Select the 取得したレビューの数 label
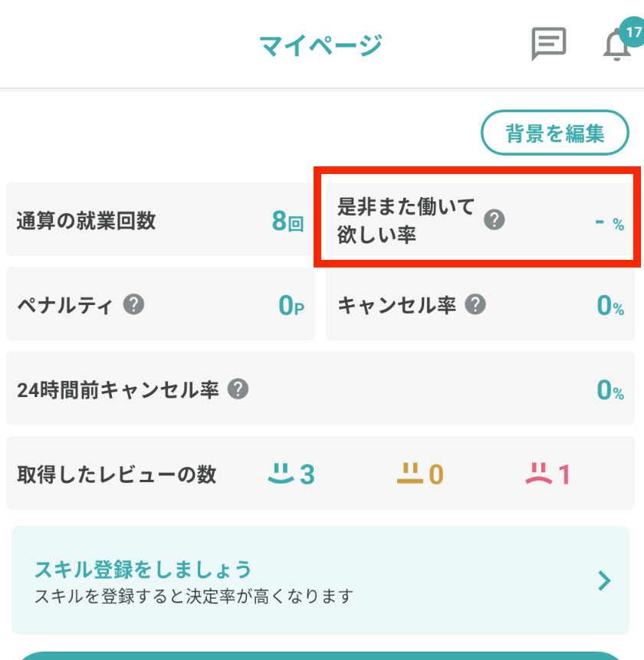The height and width of the screenshot is (660, 644). (117, 474)
